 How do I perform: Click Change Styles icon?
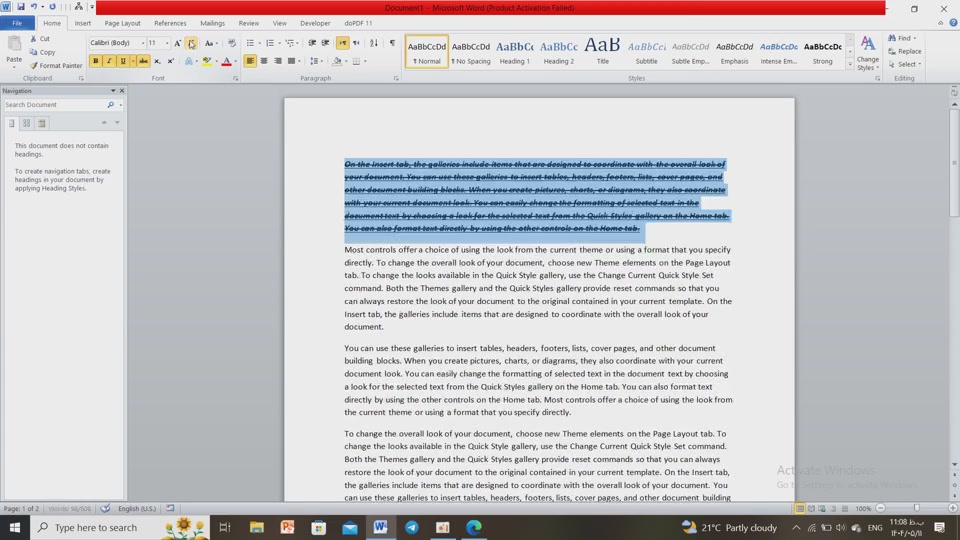[867, 51]
